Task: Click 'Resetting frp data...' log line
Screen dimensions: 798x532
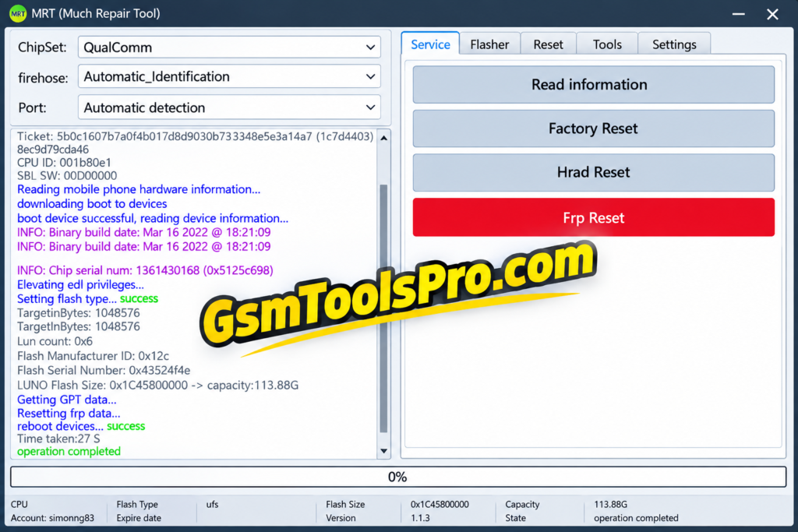Action: (x=69, y=413)
